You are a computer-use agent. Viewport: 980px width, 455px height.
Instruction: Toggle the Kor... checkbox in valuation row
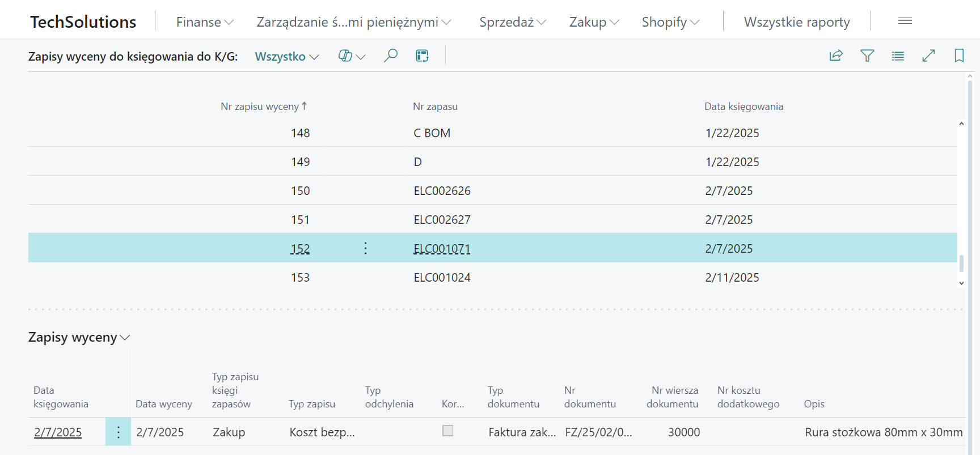pos(448,431)
